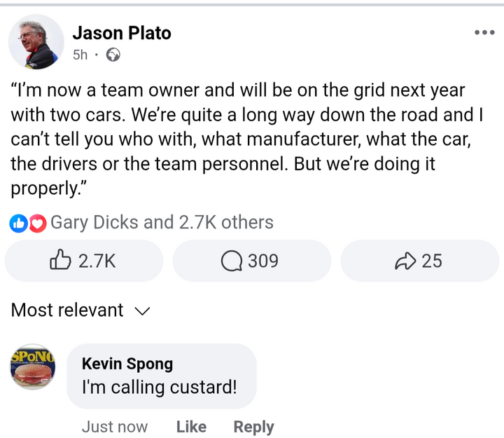
Task: Click the chevron beside Most relevant
Action: 141,312
